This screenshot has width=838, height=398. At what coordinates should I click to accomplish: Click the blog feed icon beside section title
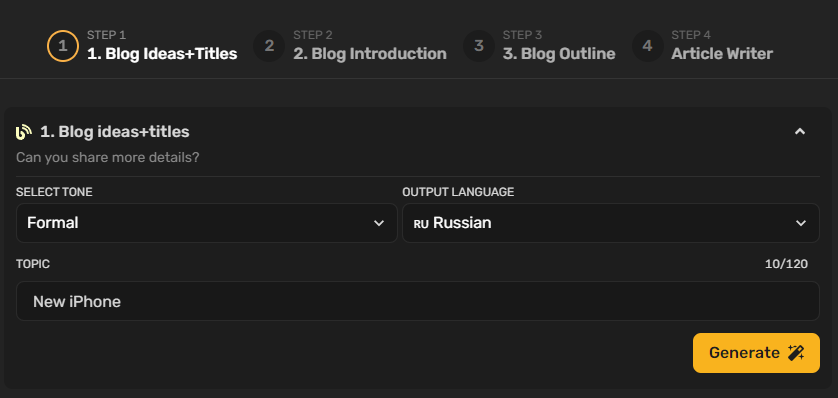coord(24,131)
